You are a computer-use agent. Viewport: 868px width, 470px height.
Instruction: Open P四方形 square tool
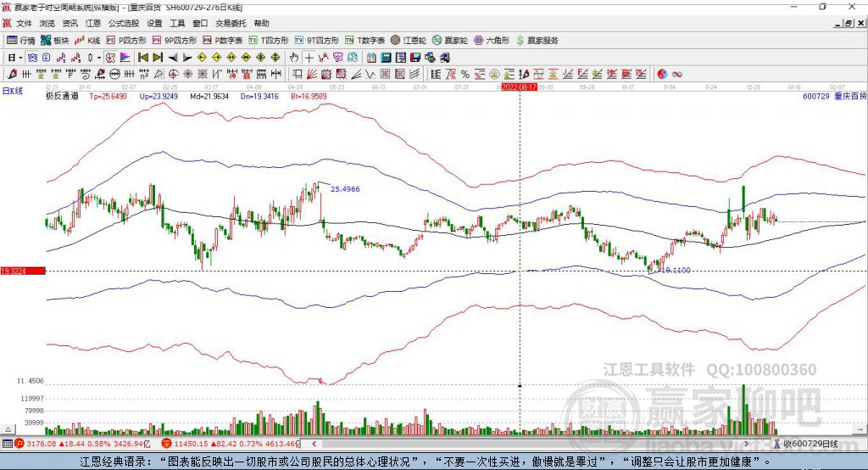(x=126, y=41)
